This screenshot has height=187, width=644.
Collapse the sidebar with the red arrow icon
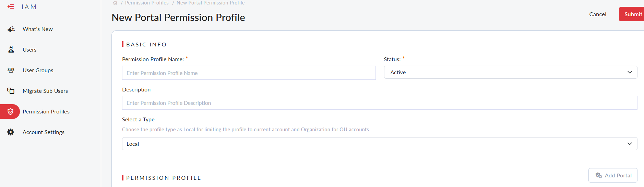(11, 7)
